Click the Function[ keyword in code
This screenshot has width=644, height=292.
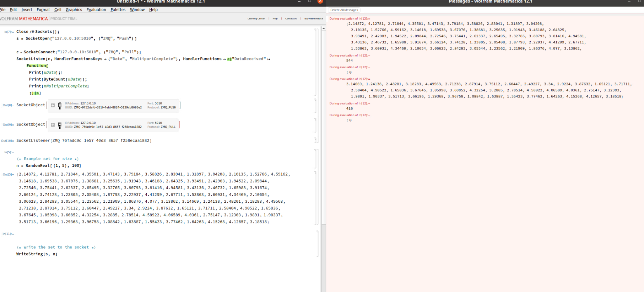(37, 65)
